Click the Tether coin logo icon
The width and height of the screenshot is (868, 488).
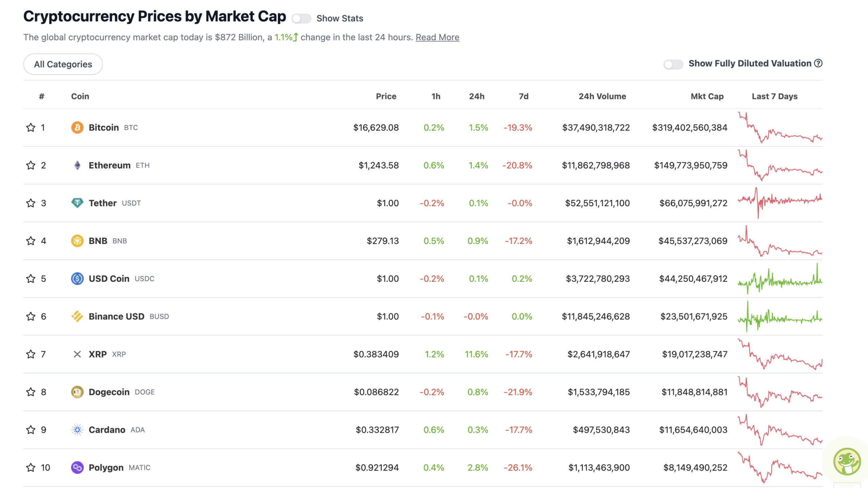coord(77,203)
